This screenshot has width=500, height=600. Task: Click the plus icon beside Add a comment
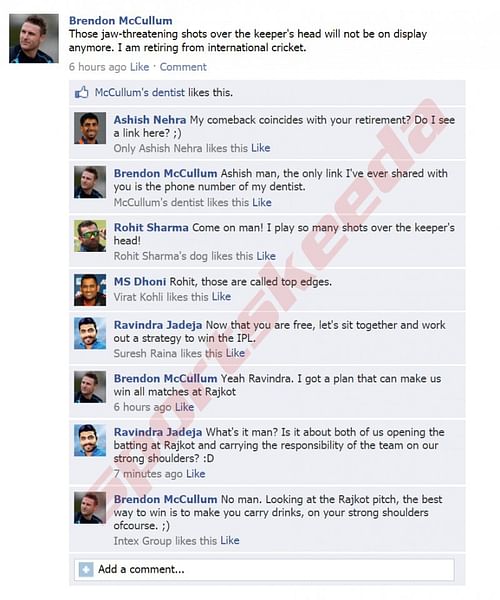pyautogui.click(x=86, y=569)
